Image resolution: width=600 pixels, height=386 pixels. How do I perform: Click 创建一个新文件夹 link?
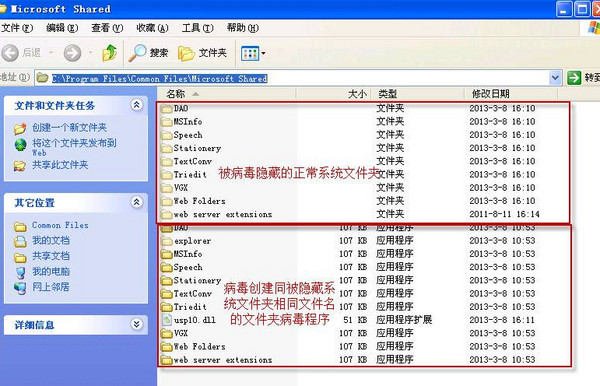click(69, 127)
